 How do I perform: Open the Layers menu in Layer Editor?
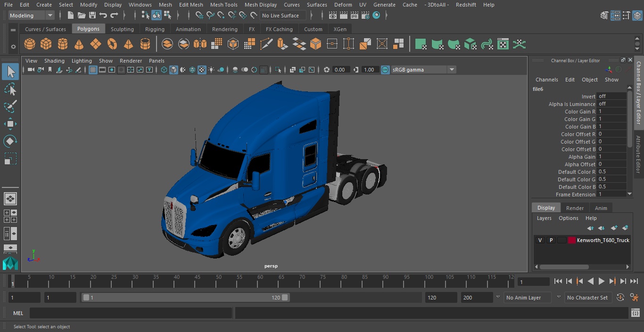(x=544, y=218)
